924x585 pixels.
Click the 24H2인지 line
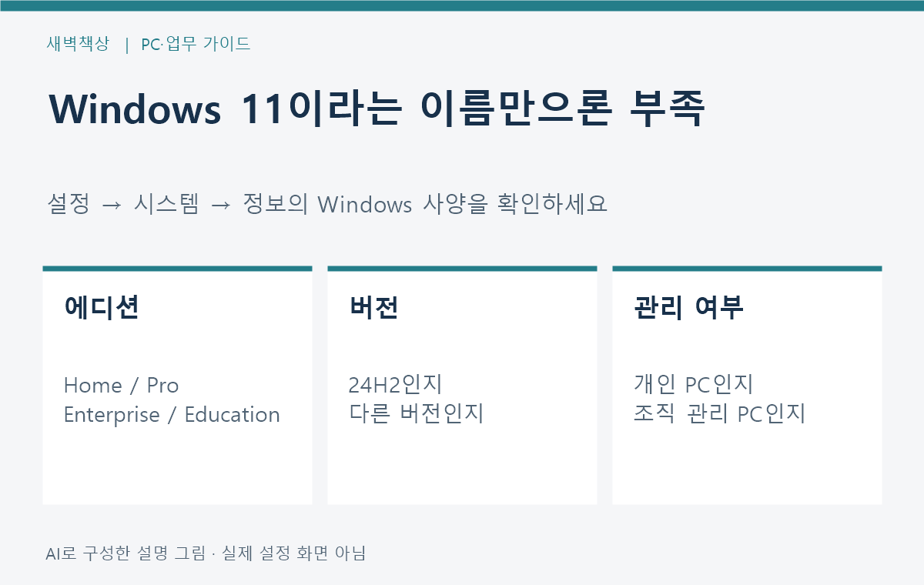coord(396,384)
